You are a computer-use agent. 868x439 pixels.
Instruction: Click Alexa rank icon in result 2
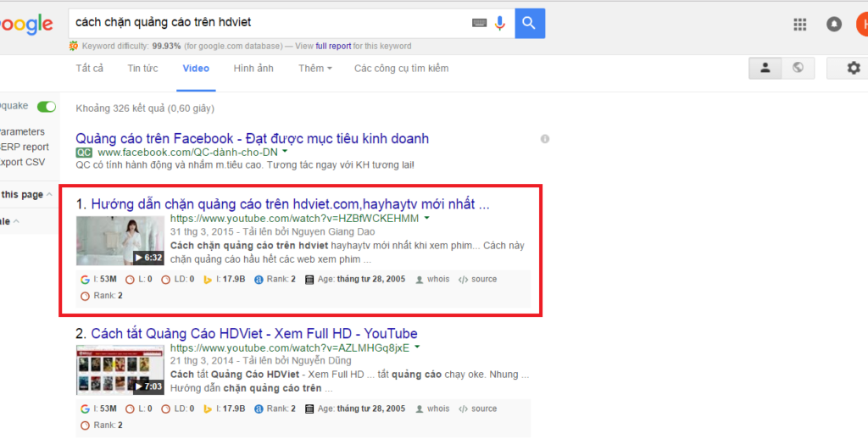[259, 409]
